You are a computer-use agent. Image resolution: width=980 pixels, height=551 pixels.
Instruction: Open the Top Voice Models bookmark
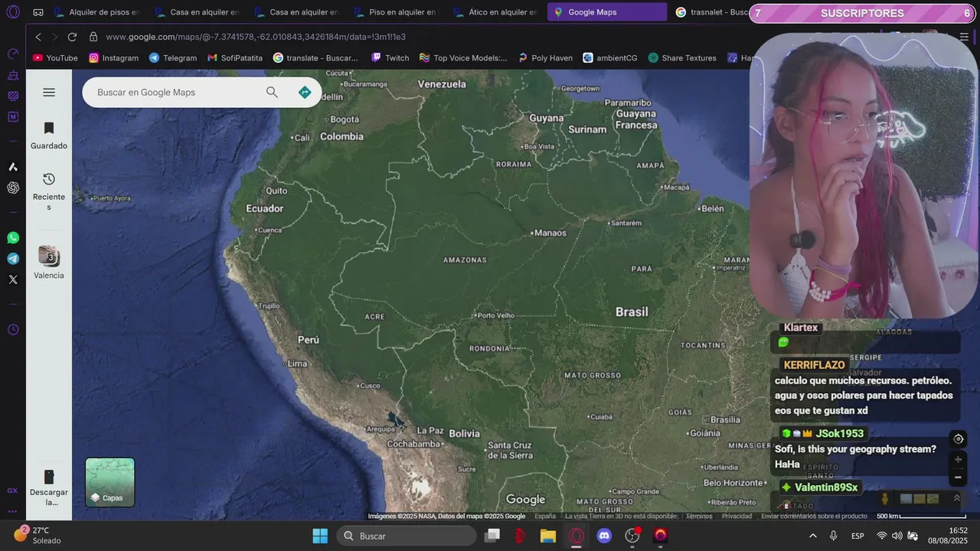tap(463, 58)
